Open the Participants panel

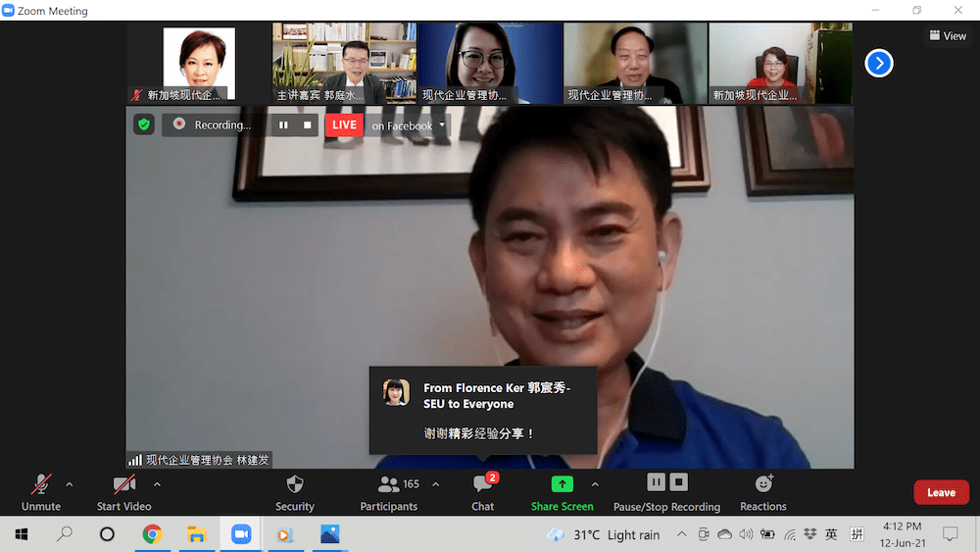click(389, 492)
